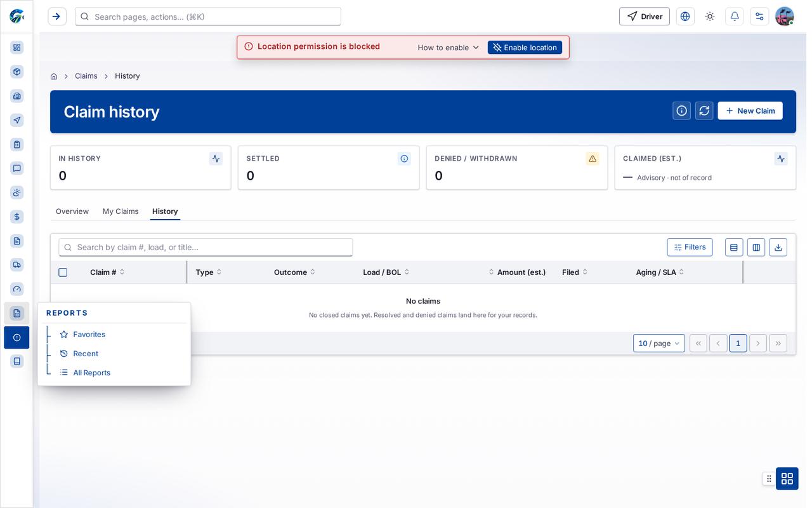Screen dimensions: 812x508
Task: Open the Filters button
Action: (690, 247)
